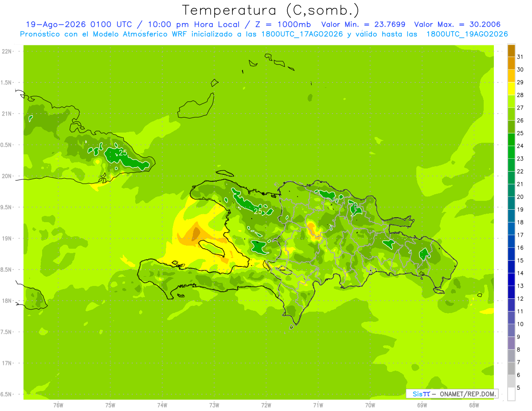Click the legend value 25 on color scale

click(520, 133)
